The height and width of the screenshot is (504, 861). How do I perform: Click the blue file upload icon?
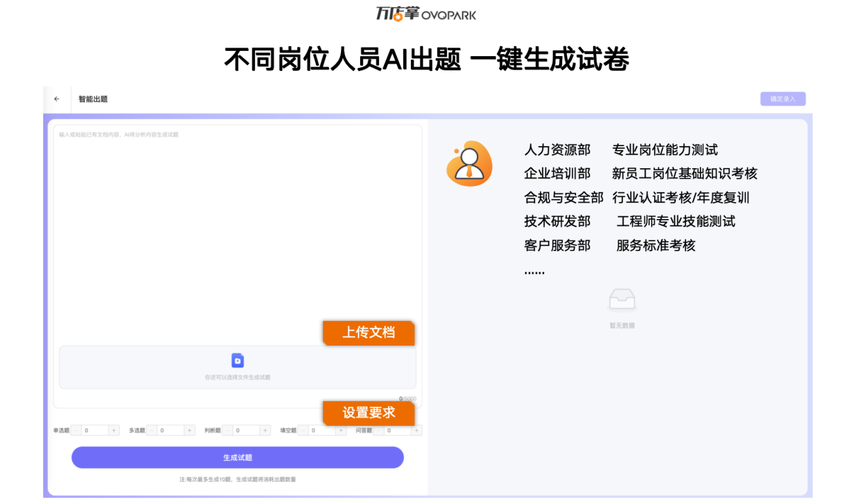point(237,361)
